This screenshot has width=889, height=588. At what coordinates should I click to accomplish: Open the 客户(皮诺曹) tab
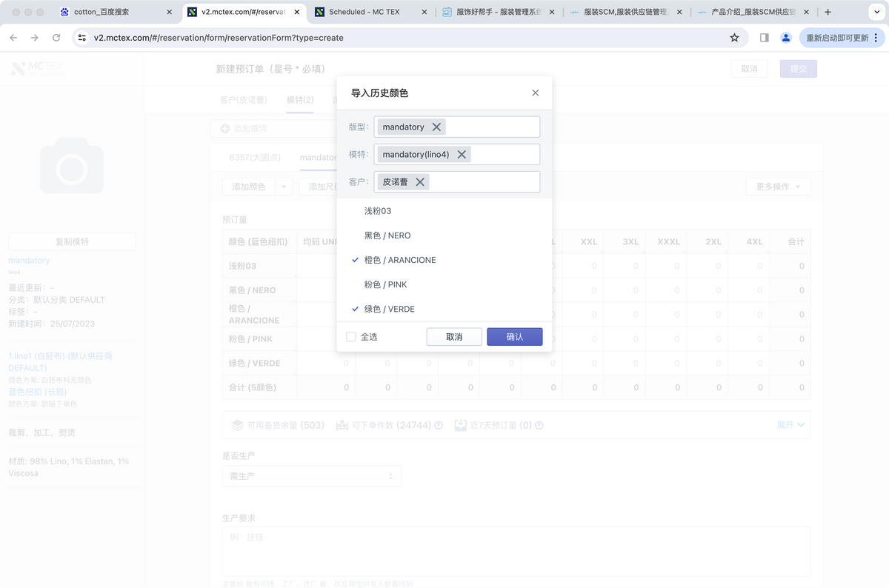(x=244, y=100)
